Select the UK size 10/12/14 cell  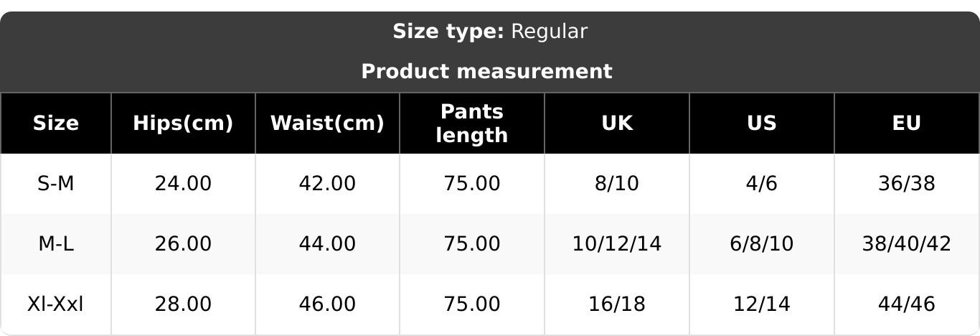tap(617, 244)
